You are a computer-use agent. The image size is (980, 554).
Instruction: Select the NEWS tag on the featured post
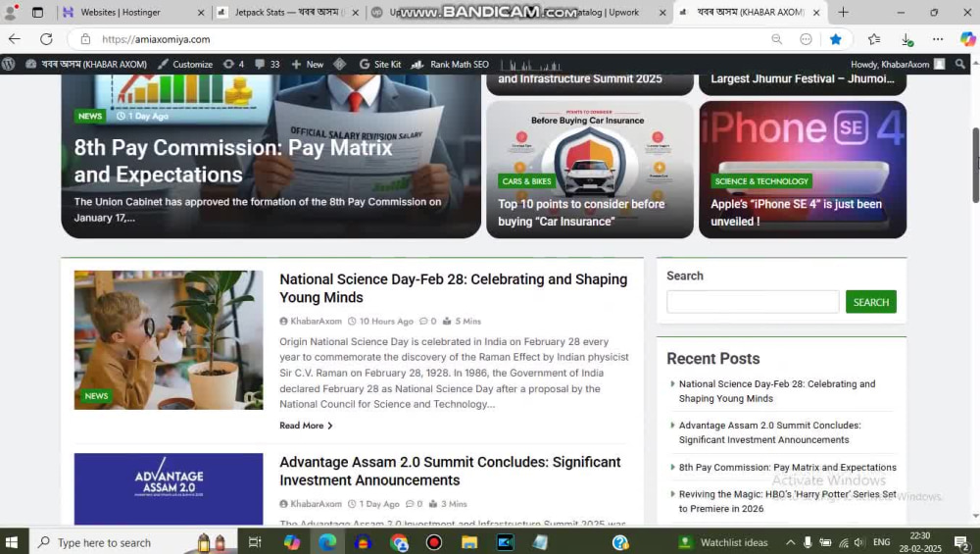(x=90, y=116)
